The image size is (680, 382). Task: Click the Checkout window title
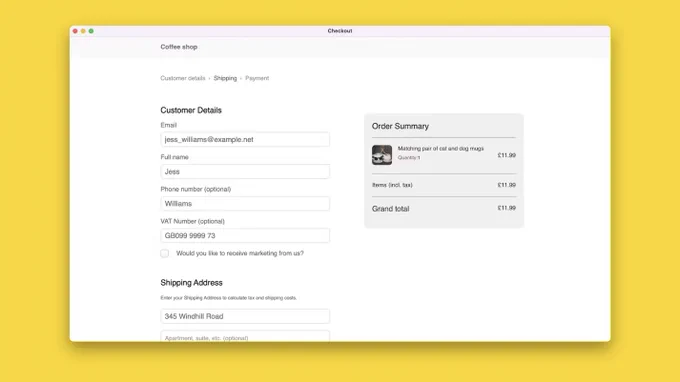340,31
